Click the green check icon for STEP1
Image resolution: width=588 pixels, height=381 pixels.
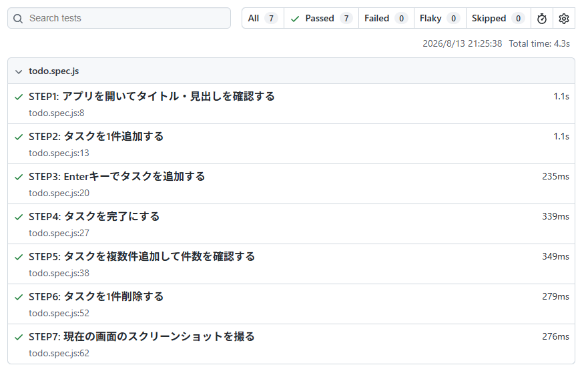pyautogui.click(x=19, y=97)
